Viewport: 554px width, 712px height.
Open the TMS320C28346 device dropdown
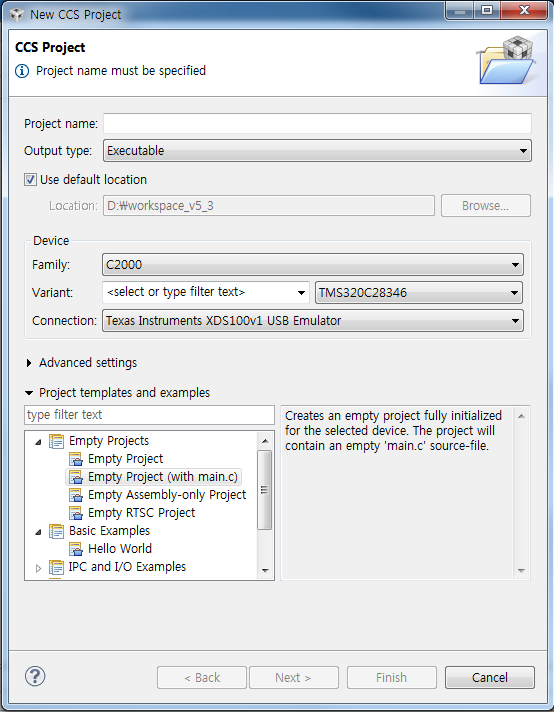click(418, 292)
